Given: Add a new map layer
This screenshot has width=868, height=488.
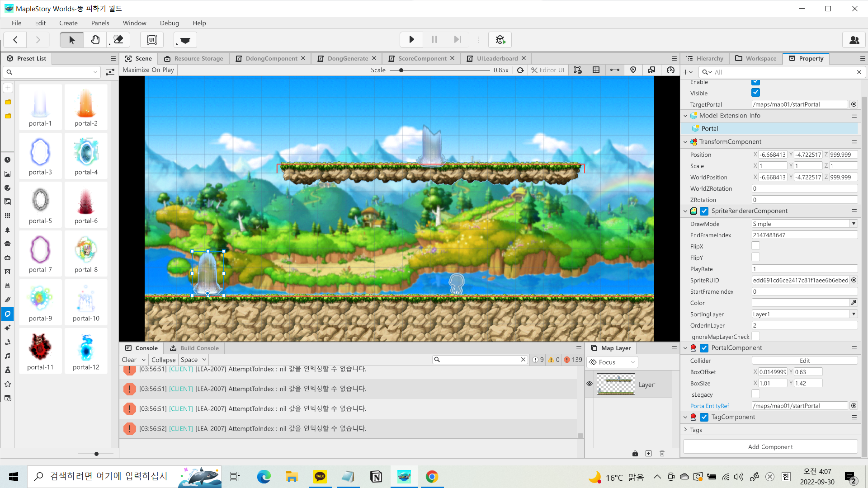Looking at the screenshot, I should [649, 453].
